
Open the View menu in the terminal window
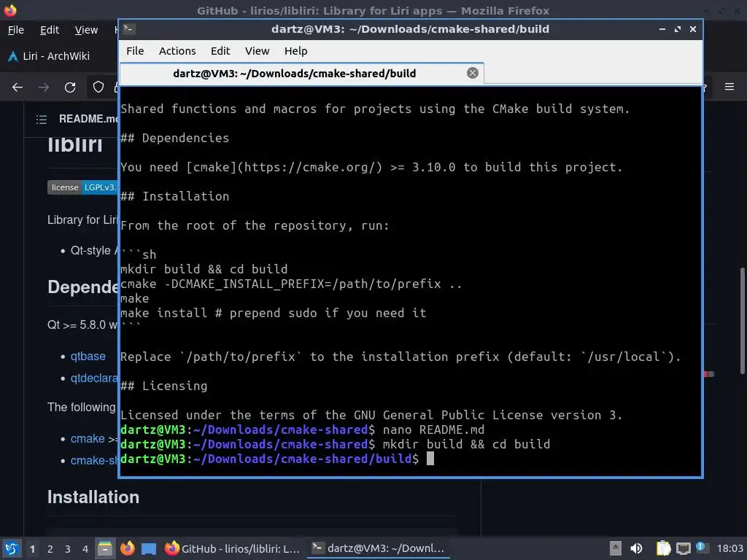[258, 51]
